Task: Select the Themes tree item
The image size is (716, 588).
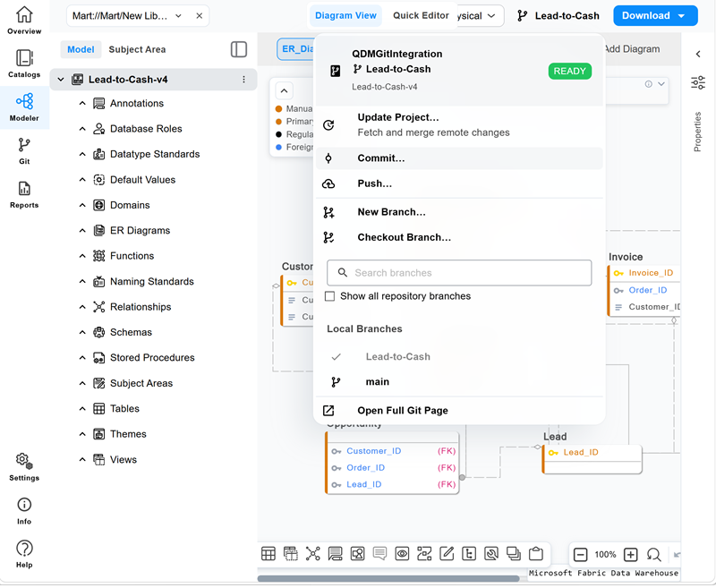Action: pyautogui.click(x=128, y=434)
